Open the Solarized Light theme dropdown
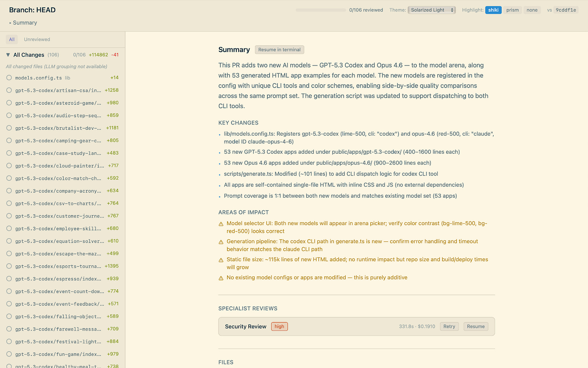The height and width of the screenshot is (368, 588). [x=432, y=10]
